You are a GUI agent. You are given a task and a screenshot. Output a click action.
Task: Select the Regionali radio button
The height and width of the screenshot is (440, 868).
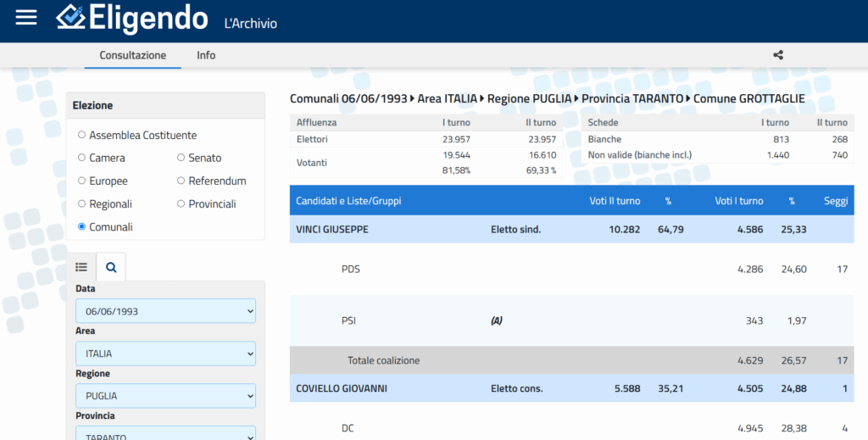(x=82, y=203)
